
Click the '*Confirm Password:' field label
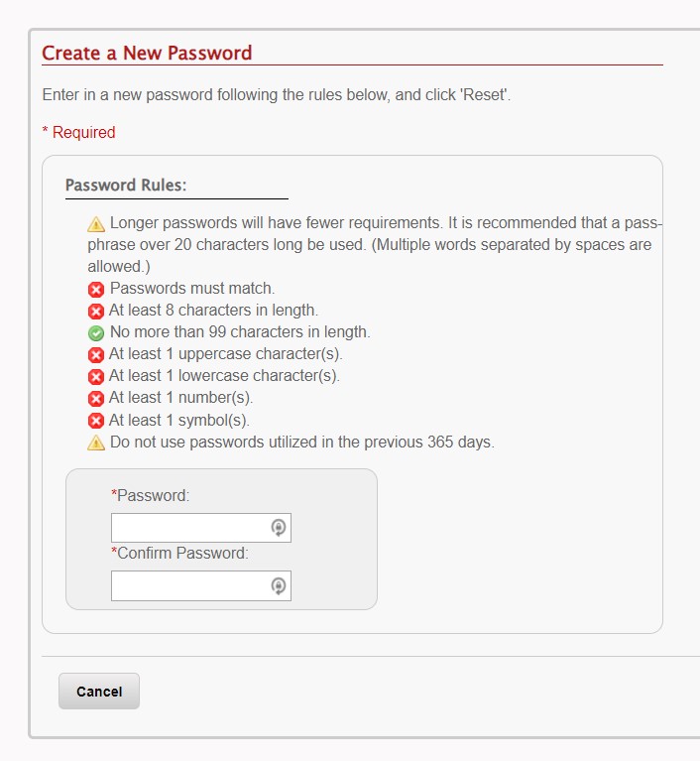tap(179, 553)
